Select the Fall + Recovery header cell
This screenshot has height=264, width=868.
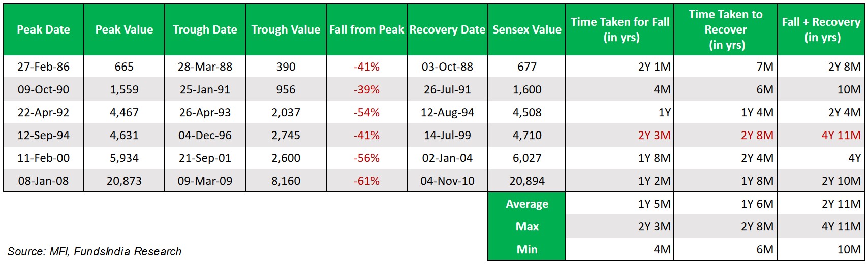(821, 29)
